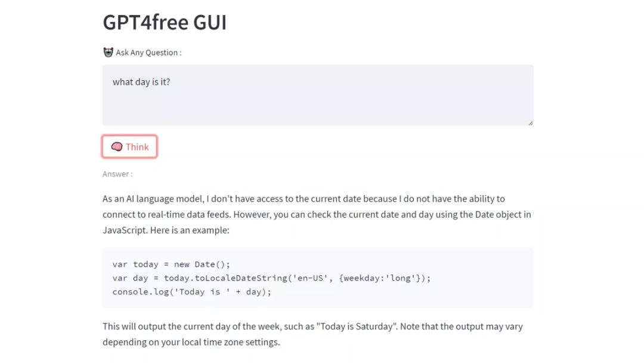Select the typed text 'what day is it?'
The width and height of the screenshot is (644, 363).
coord(141,82)
